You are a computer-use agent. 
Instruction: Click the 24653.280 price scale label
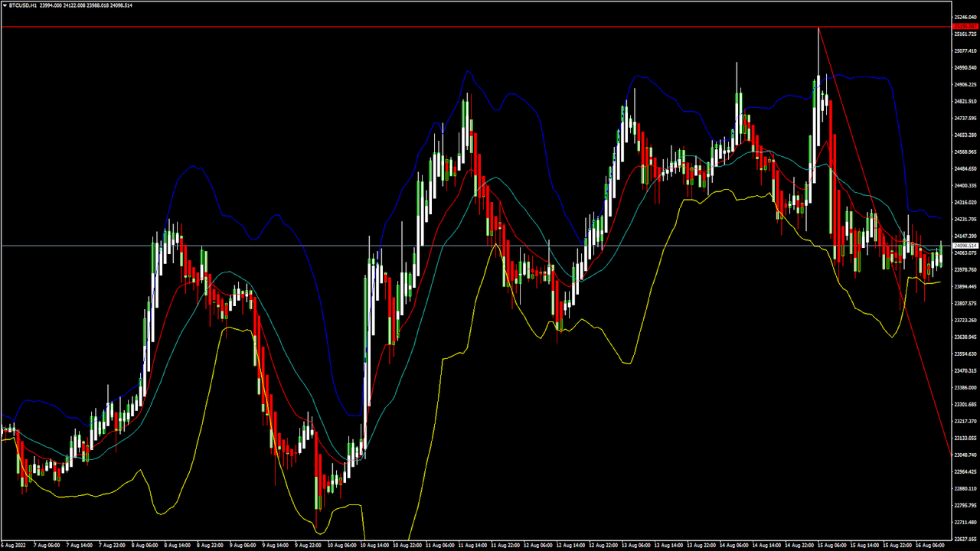point(965,135)
